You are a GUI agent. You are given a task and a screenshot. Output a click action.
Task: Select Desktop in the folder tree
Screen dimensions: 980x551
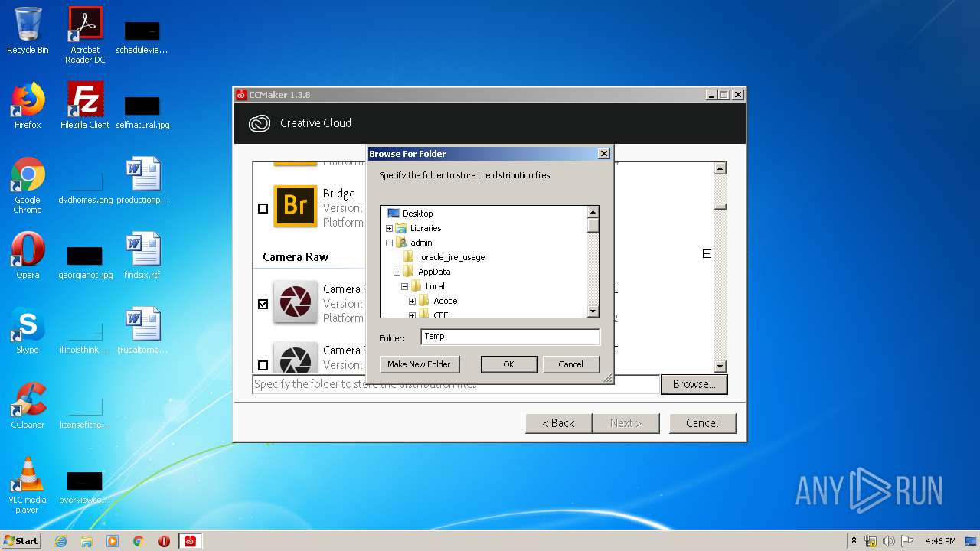pos(417,214)
